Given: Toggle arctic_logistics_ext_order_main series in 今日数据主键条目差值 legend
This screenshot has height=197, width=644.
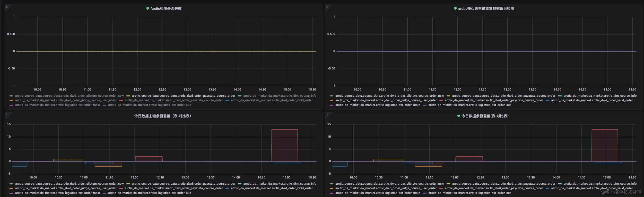Looking at the screenshot, I should [57, 193].
